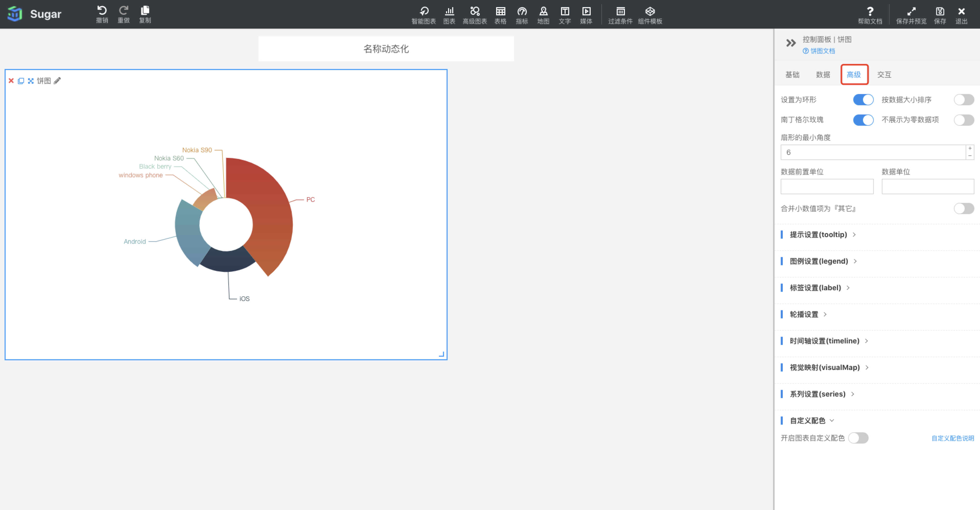The height and width of the screenshot is (510, 980).
Task: Click the Nokia S90 label
Action: coord(197,150)
